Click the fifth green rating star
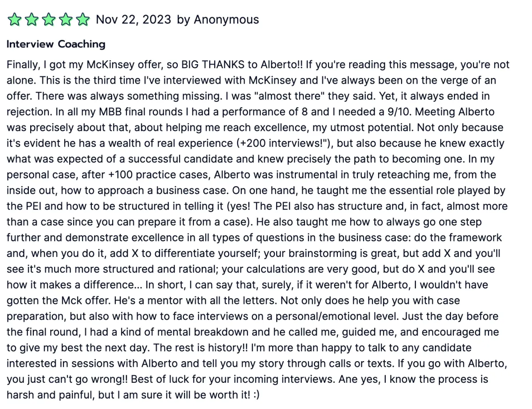This screenshot has height=409, width=532. pyautogui.click(x=82, y=20)
